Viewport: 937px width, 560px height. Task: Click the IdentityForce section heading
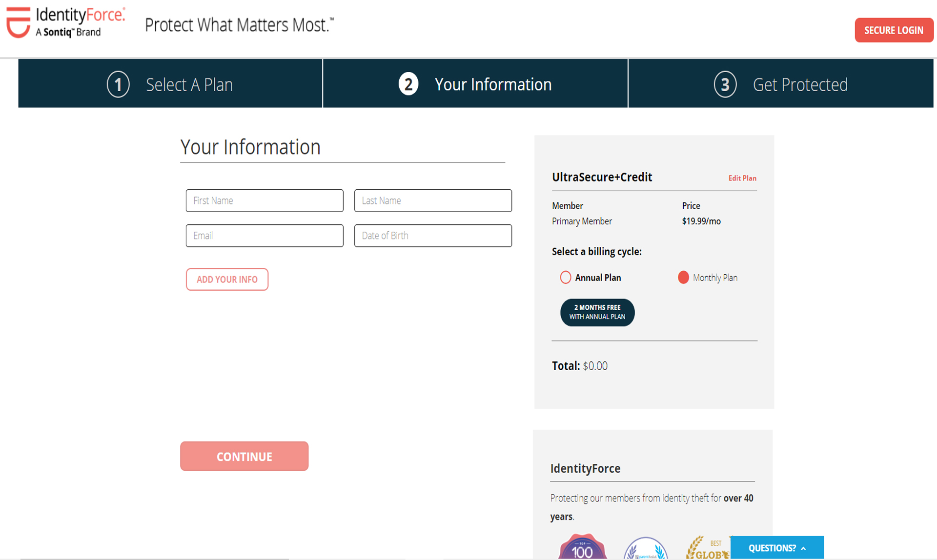click(585, 468)
